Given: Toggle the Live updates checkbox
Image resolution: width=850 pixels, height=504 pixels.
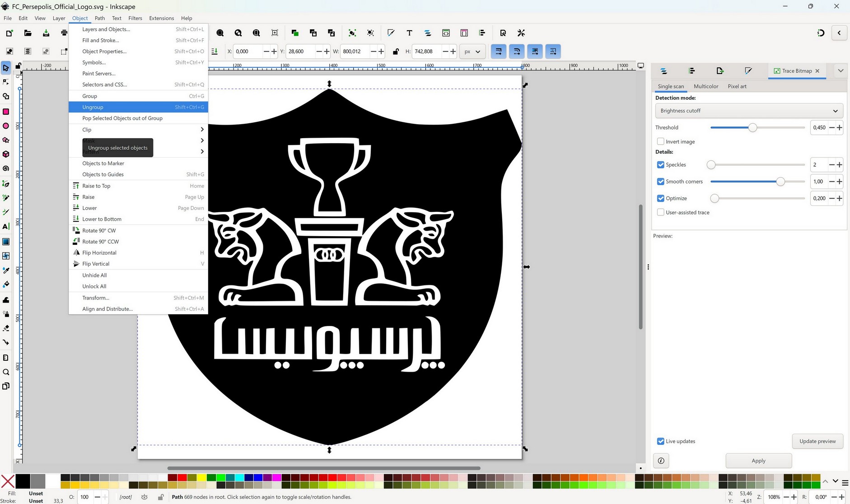Looking at the screenshot, I should pyautogui.click(x=661, y=441).
